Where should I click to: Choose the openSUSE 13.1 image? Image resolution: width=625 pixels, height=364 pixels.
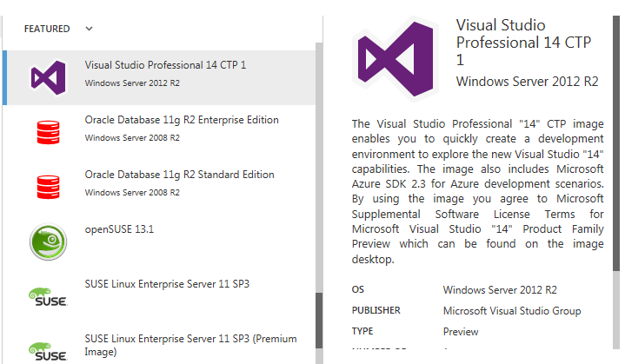(161, 242)
